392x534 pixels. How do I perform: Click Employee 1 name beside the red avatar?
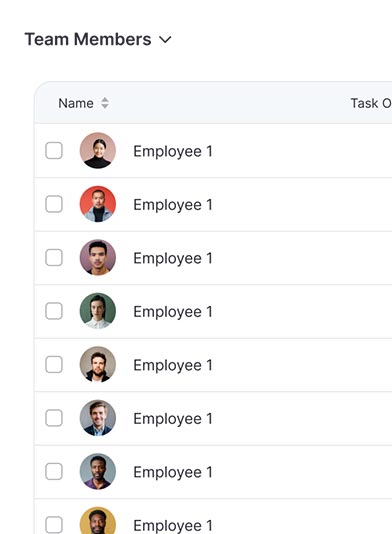coord(173,205)
